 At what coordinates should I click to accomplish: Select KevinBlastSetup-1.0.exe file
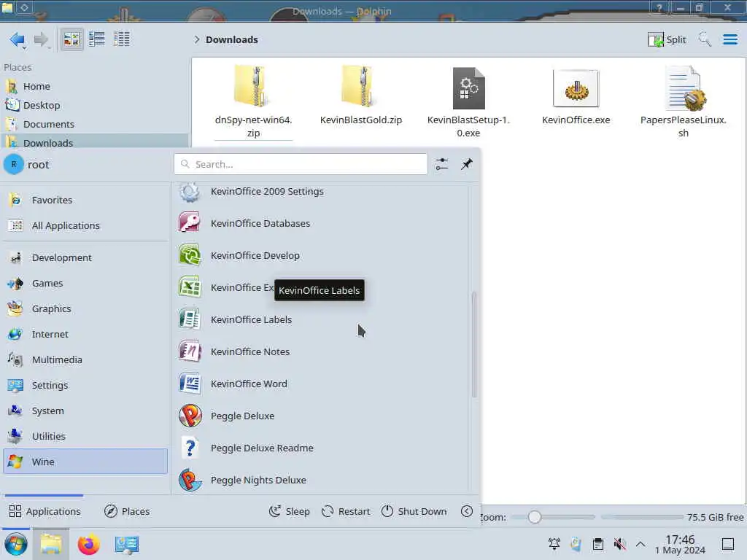pos(468,101)
